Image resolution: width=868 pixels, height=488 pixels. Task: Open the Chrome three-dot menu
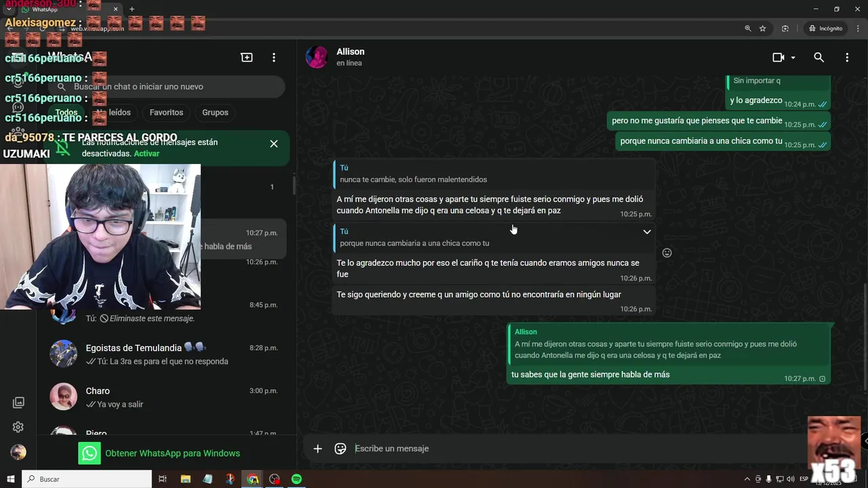click(x=857, y=28)
